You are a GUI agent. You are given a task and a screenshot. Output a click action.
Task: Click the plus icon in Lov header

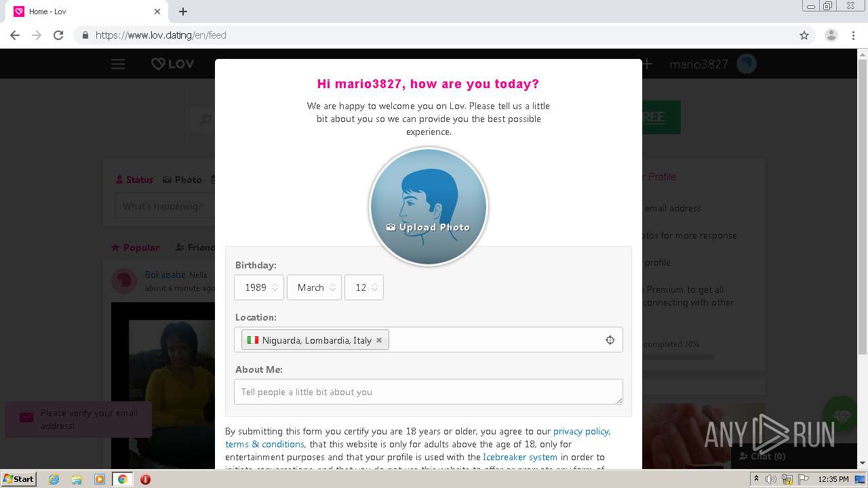pos(647,64)
